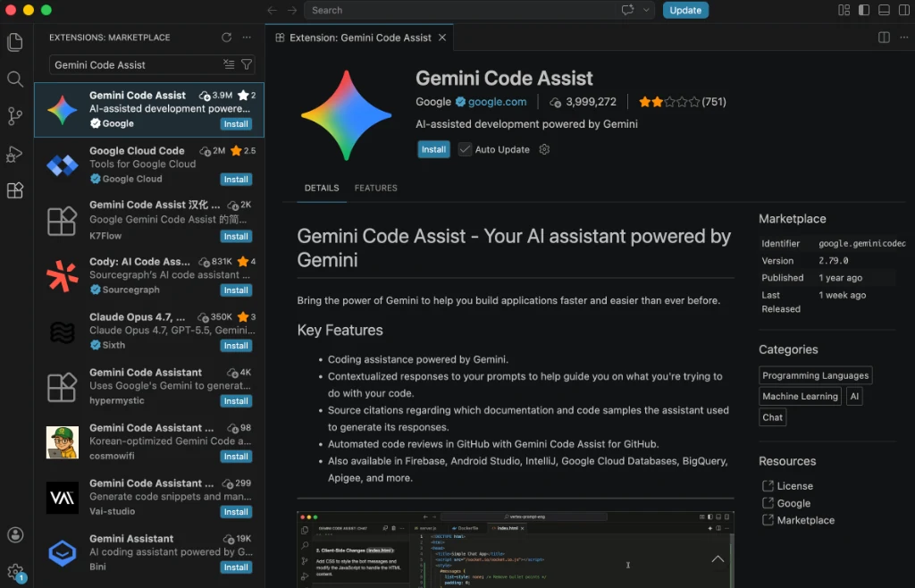Open the AI category tag
915x588 pixels.
(854, 396)
